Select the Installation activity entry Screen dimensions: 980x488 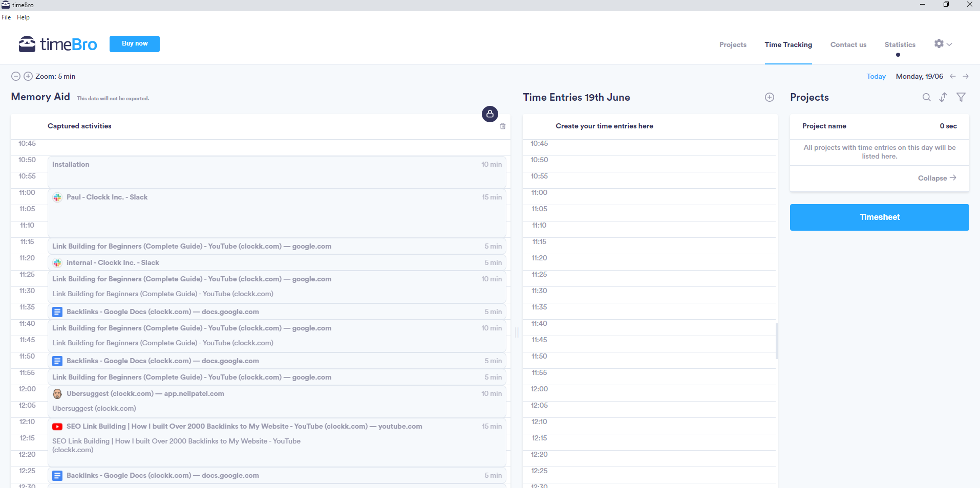pos(277,172)
